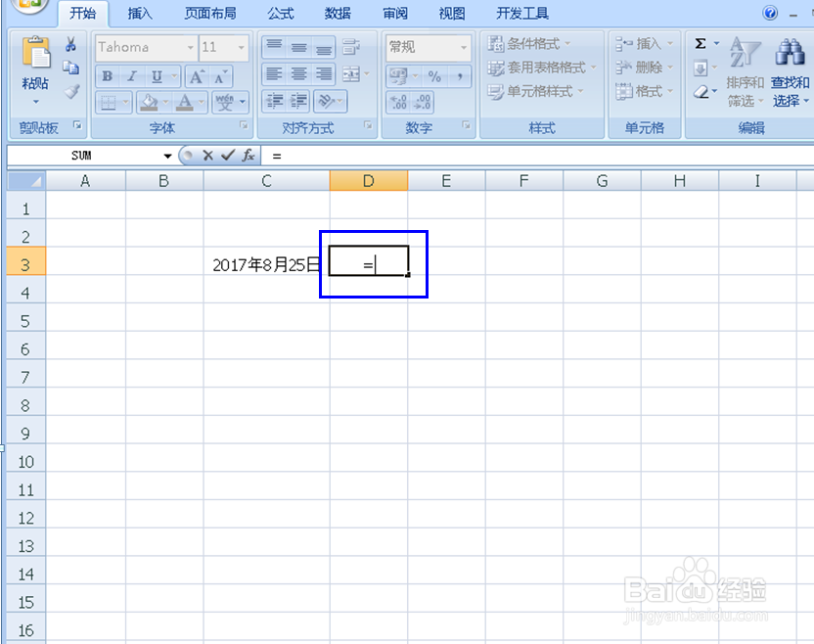
Task: Toggle Underline formatting
Action: click(157, 76)
